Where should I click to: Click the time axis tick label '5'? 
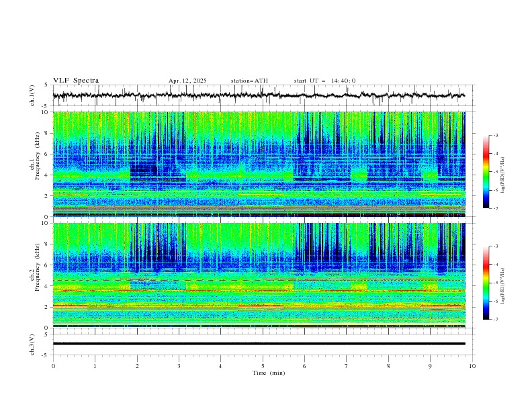pyautogui.click(x=263, y=366)
